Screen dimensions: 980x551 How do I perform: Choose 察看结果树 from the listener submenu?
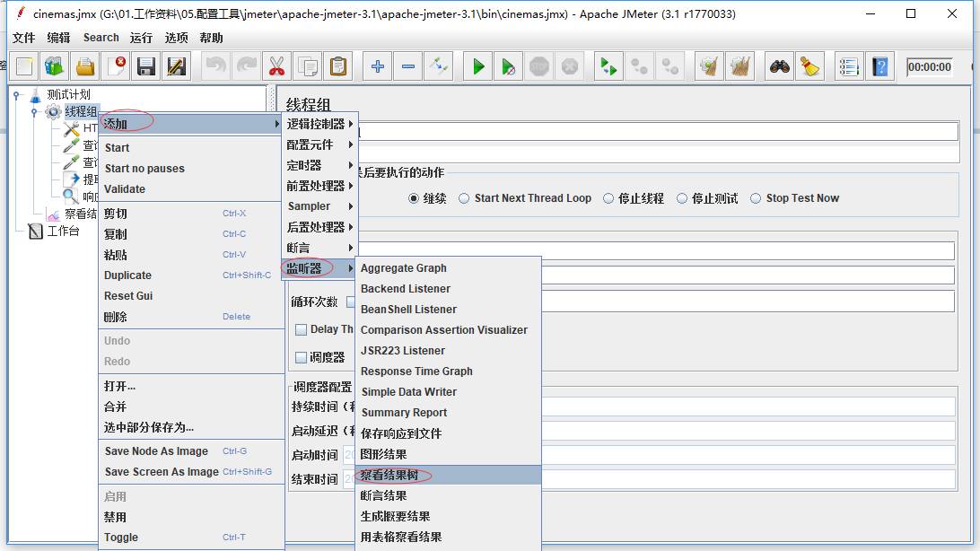point(448,475)
